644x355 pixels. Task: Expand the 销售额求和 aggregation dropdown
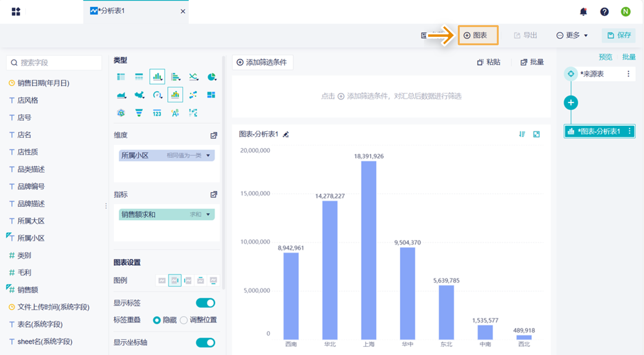tap(208, 215)
